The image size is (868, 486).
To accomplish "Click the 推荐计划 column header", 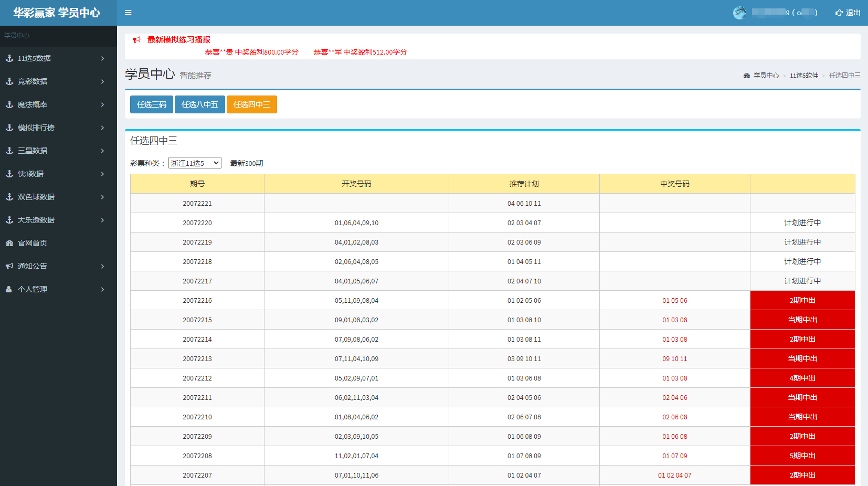I will (x=524, y=184).
